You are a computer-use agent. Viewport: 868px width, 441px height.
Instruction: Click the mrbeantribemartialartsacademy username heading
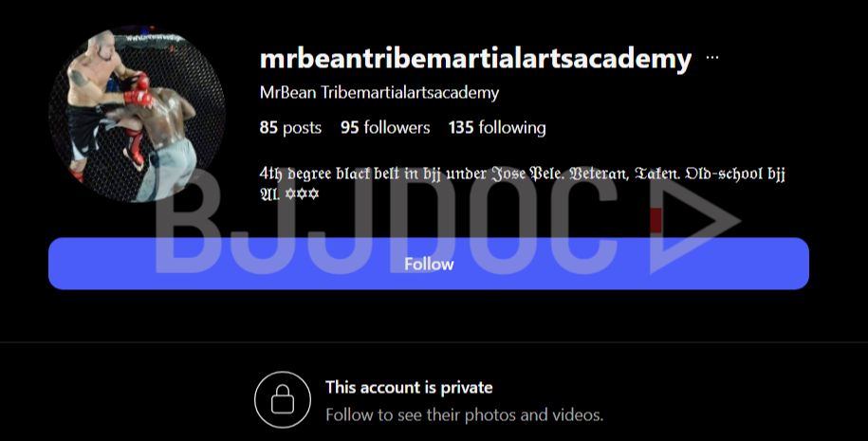[x=475, y=59]
